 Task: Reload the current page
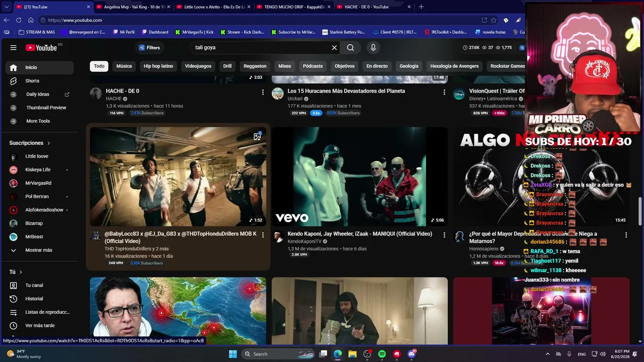pyautogui.click(x=19, y=20)
